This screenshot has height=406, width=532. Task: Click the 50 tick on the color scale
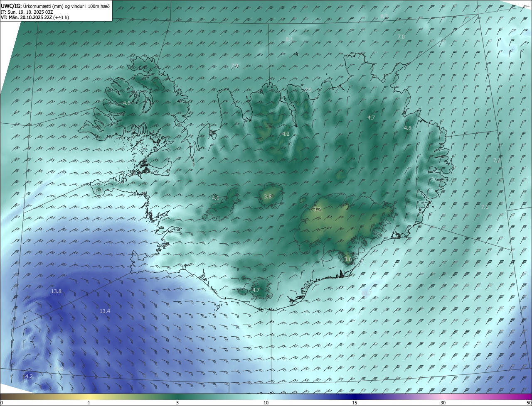529,403
